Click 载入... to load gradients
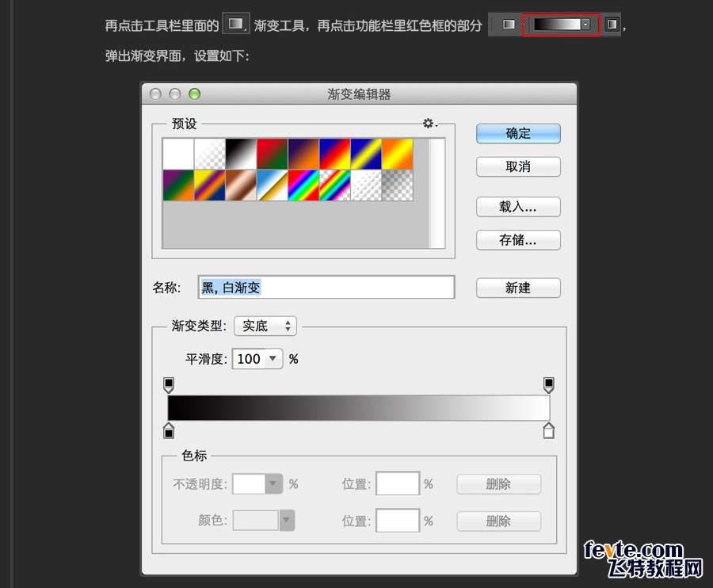Viewport: 713px width, 588px height. (x=518, y=207)
